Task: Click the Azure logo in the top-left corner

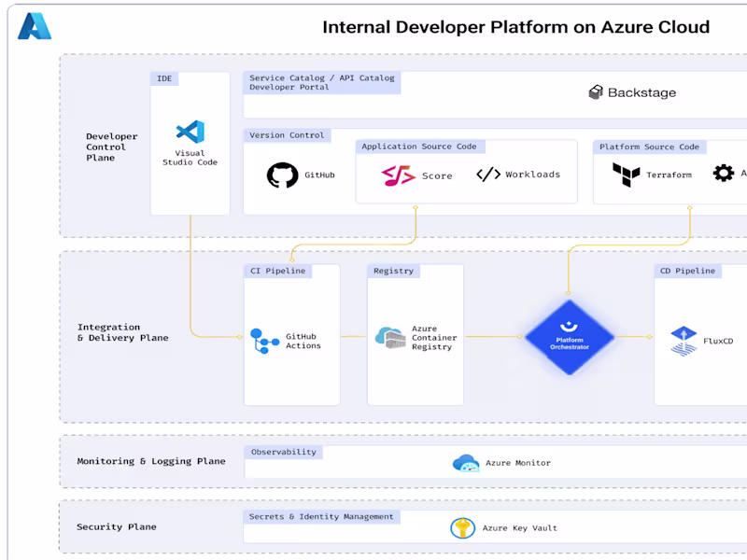Action: click(35, 25)
